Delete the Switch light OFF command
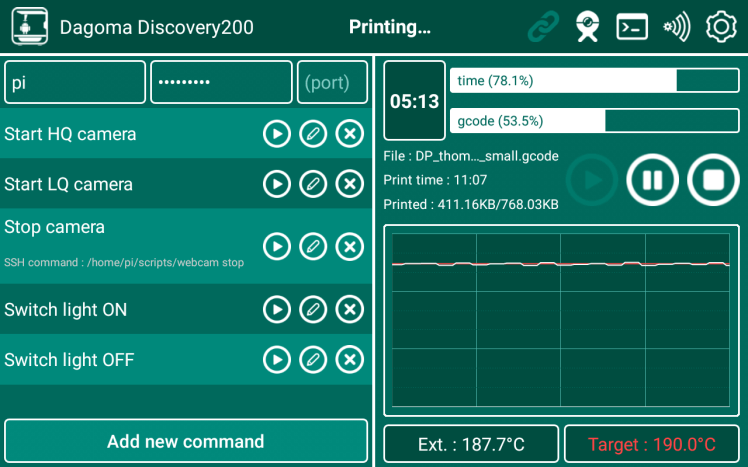Viewport: 748px width, 467px height. click(349, 360)
